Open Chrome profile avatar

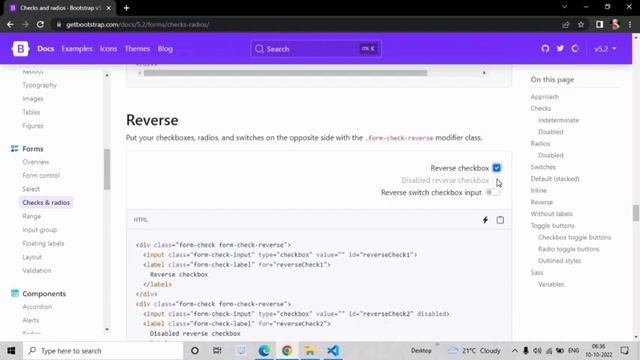tap(615, 24)
